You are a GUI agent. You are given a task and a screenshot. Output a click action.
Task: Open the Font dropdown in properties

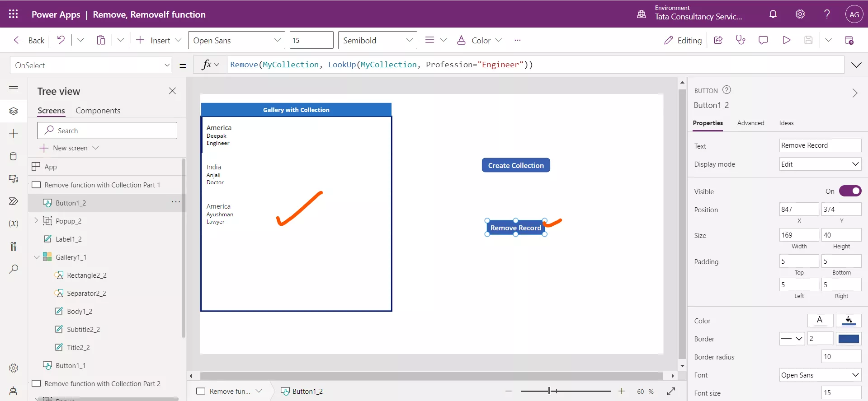coord(820,375)
